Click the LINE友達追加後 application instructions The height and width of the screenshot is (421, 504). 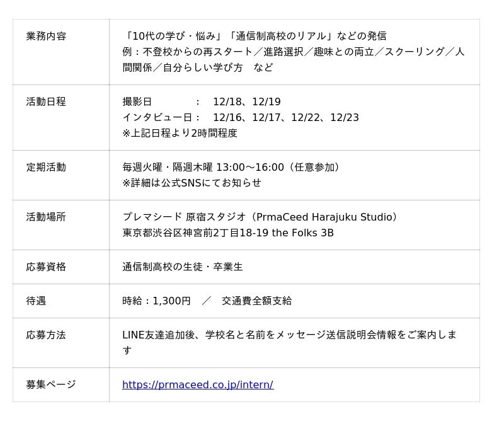[x=289, y=335]
